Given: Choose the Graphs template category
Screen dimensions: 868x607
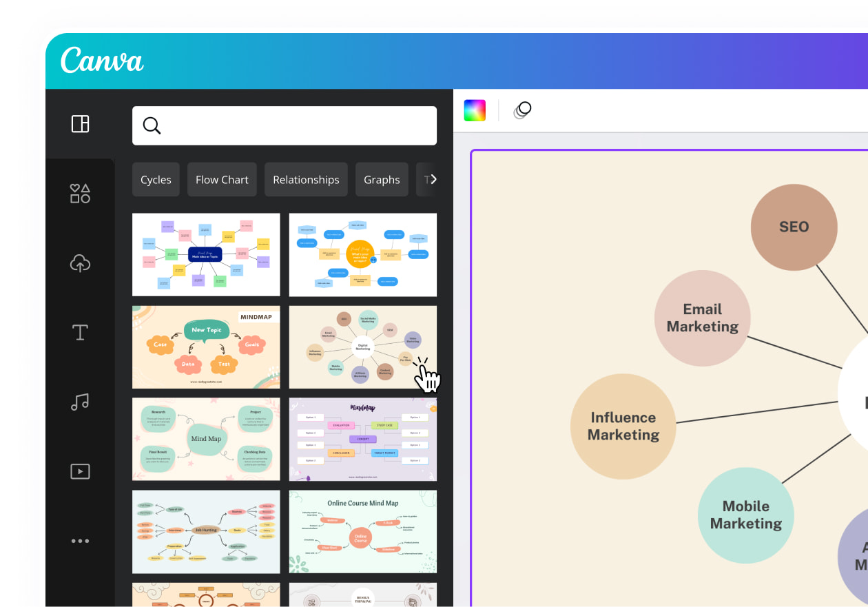Looking at the screenshot, I should click(x=382, y=179).
